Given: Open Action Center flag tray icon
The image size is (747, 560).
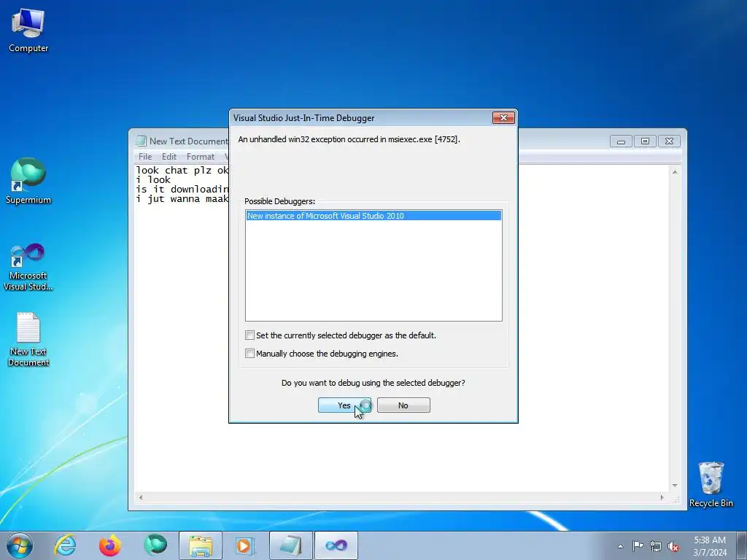Looking at the screenshot, I should point(638,546).
